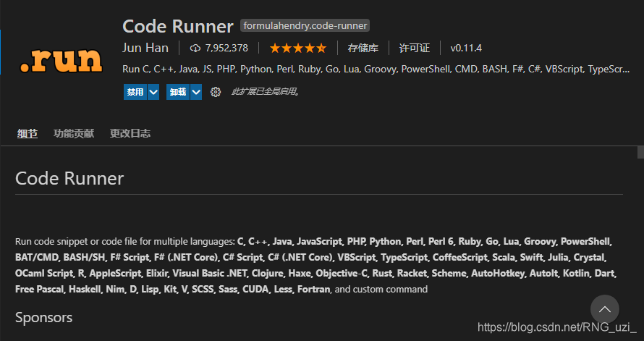Viewport: 644px width, 341px height.
Task: Click the vertical scrollbar thumb
Action: point(640,152)
